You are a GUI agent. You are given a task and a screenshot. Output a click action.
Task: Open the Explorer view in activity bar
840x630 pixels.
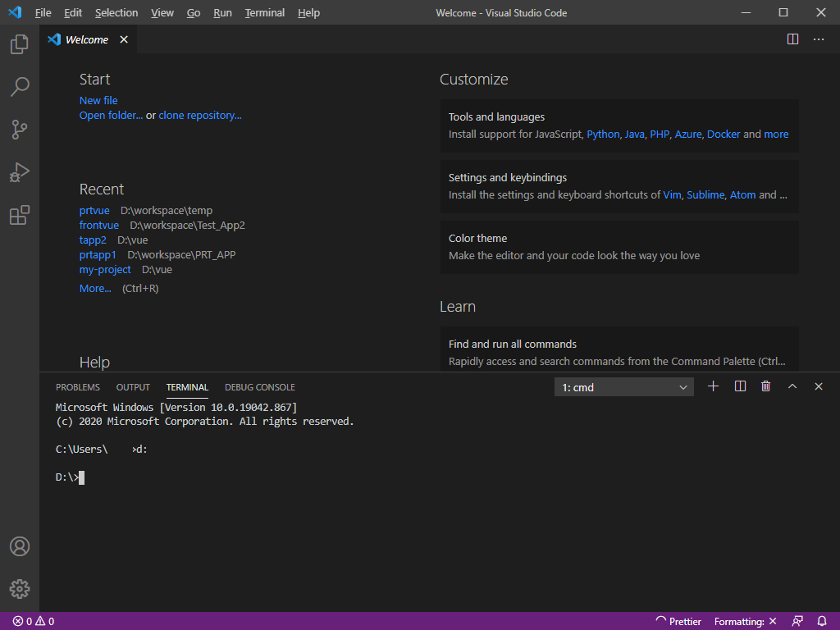click(x=20, y=44)
